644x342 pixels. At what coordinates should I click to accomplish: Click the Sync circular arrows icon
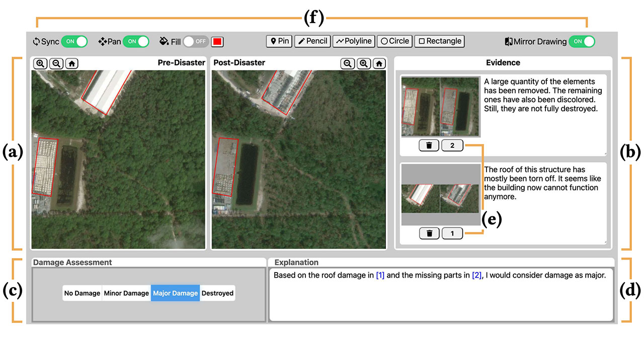point(36,42)
